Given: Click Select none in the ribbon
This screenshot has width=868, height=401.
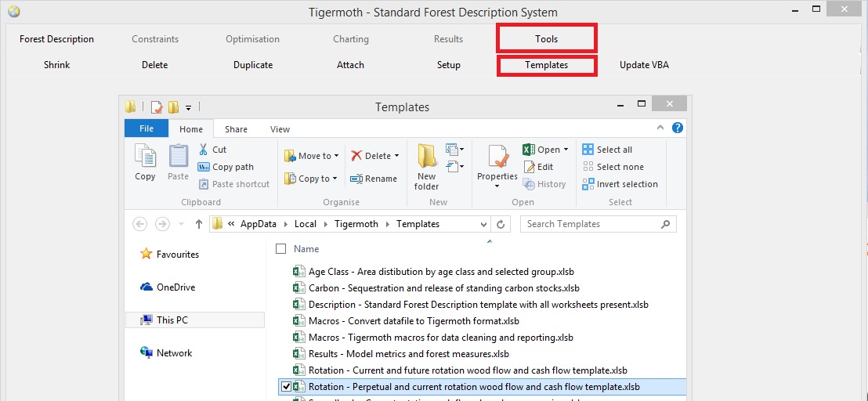Looking at the screenshot, I should (613, 167).
